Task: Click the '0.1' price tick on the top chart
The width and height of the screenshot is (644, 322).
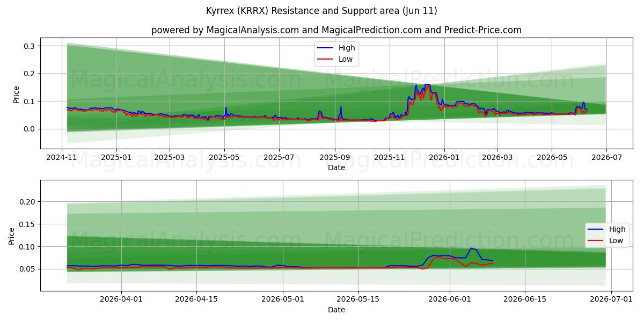Action: [30, 101]
